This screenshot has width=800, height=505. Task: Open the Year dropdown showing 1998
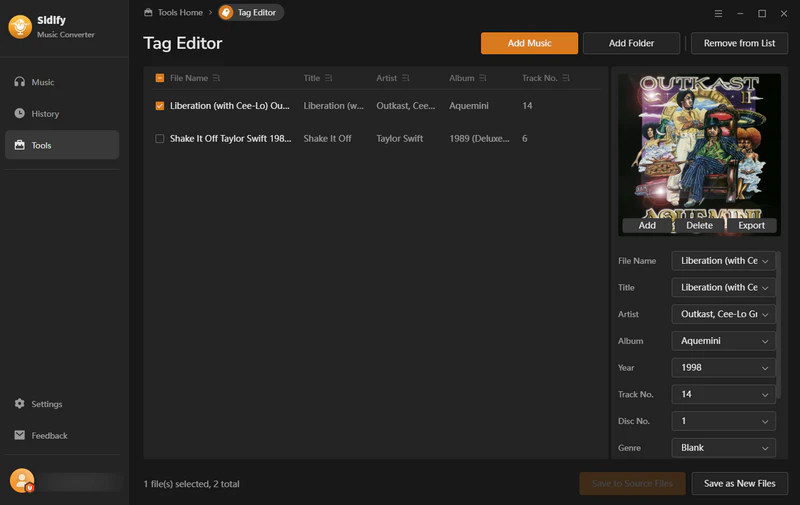pyautogui.click(x=723, y=367)
